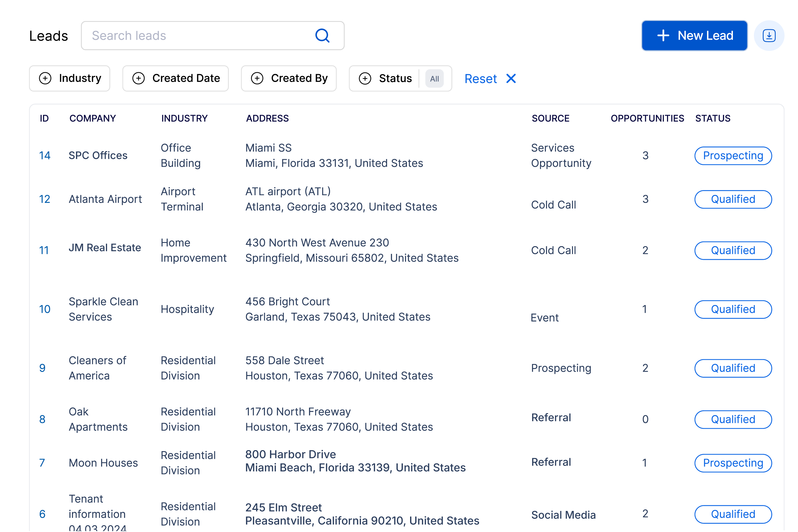Click source Services Opportunity
Viewport: 798px width, 532px height.
click(x=561, y=155)
